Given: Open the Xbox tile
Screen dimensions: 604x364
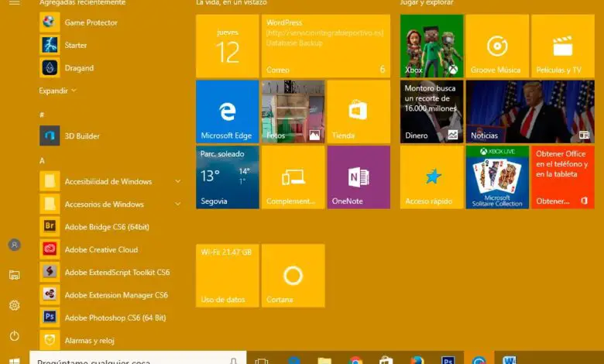Looking at the screenshot, I should (432, 46).
